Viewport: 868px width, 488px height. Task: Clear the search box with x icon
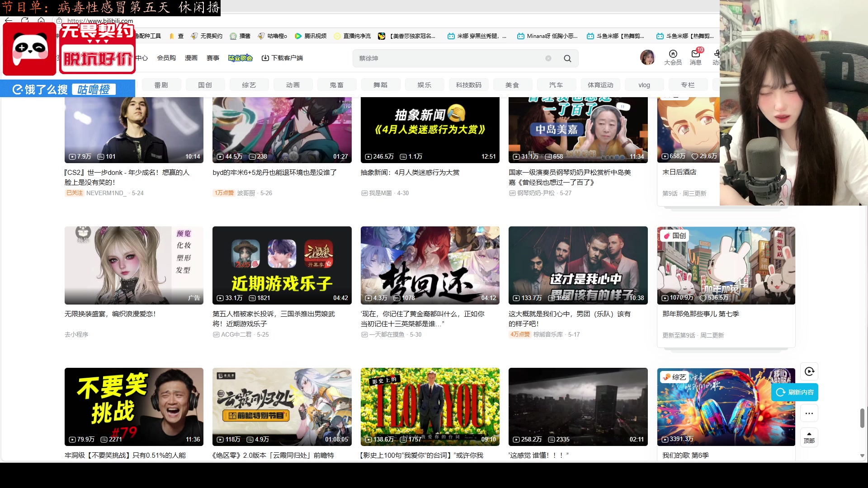point(548,58)
